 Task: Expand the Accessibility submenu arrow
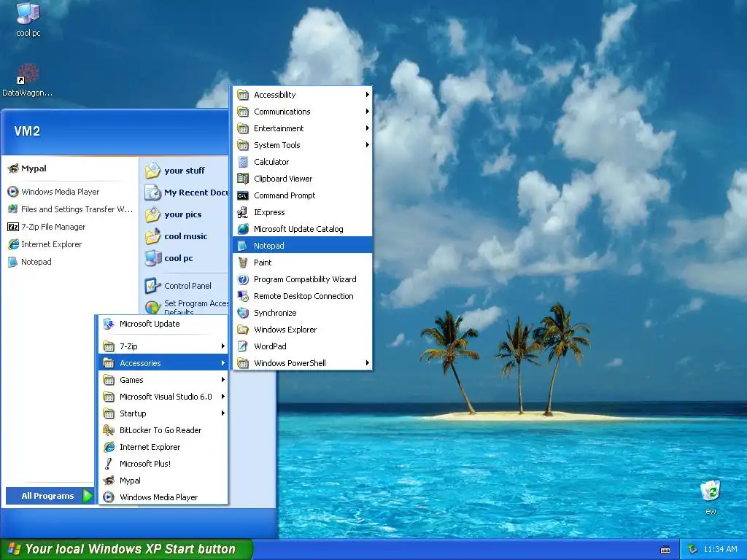(x=368, y=95)
